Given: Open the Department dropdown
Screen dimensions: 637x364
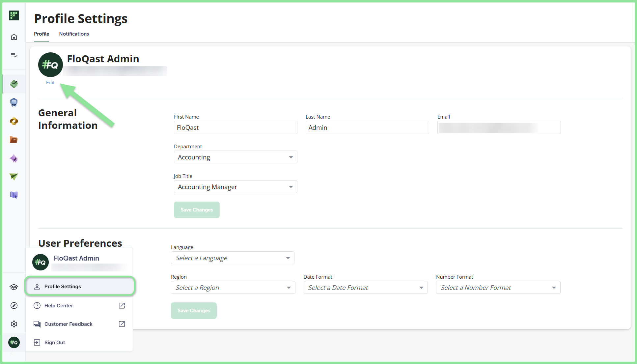Looking at the screenshot, I should [x=235, y=157].
